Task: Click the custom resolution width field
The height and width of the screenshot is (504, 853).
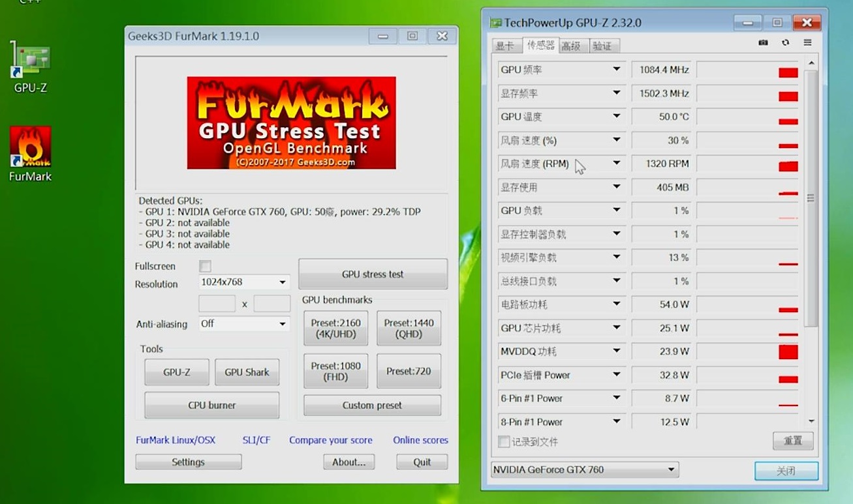Action: coord(217,304)
